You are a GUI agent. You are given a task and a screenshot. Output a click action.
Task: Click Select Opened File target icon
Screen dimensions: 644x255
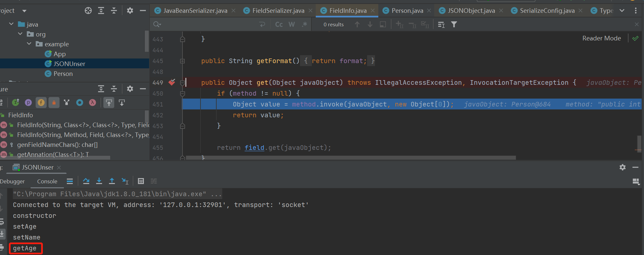click(x=88, y=11)
